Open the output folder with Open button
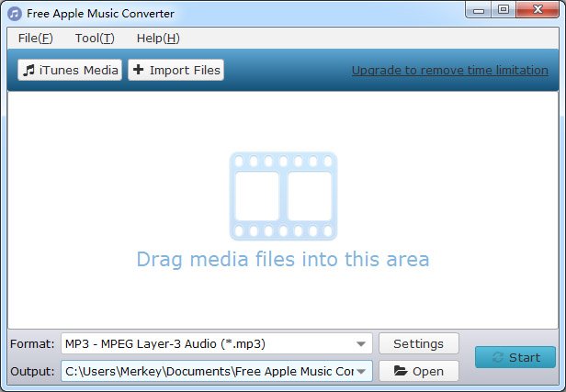Viewport: 566px width, 392px height. (419, 371)
